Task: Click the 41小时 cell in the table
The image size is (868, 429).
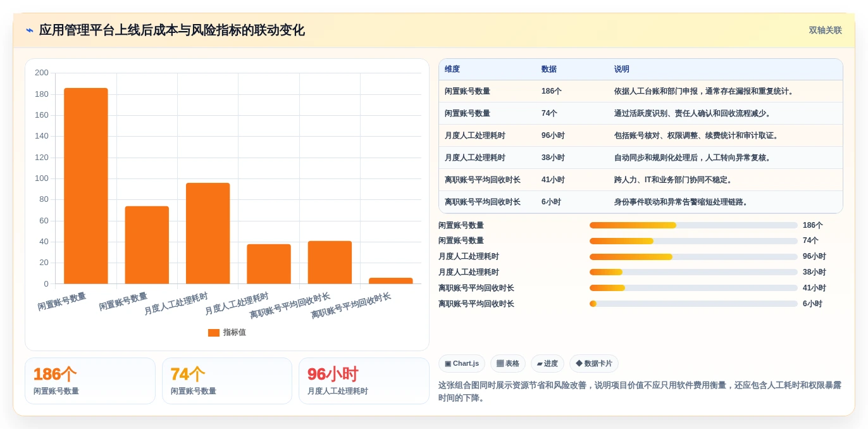Action: (x=553, y=180)
